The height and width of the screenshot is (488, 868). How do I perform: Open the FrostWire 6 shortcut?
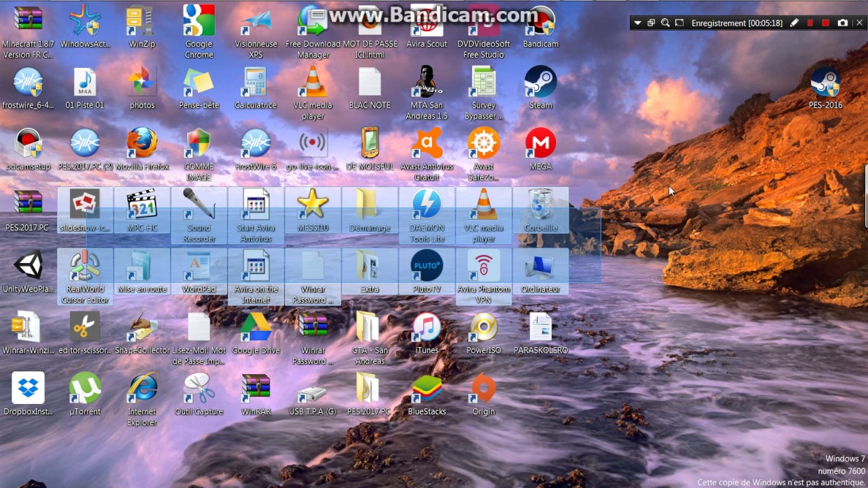256,143
